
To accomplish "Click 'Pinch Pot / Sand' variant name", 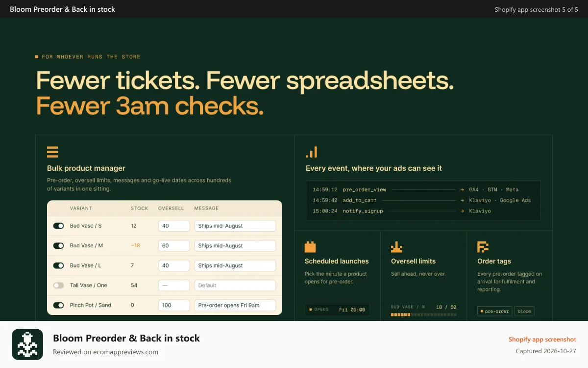I will (91, 305).
